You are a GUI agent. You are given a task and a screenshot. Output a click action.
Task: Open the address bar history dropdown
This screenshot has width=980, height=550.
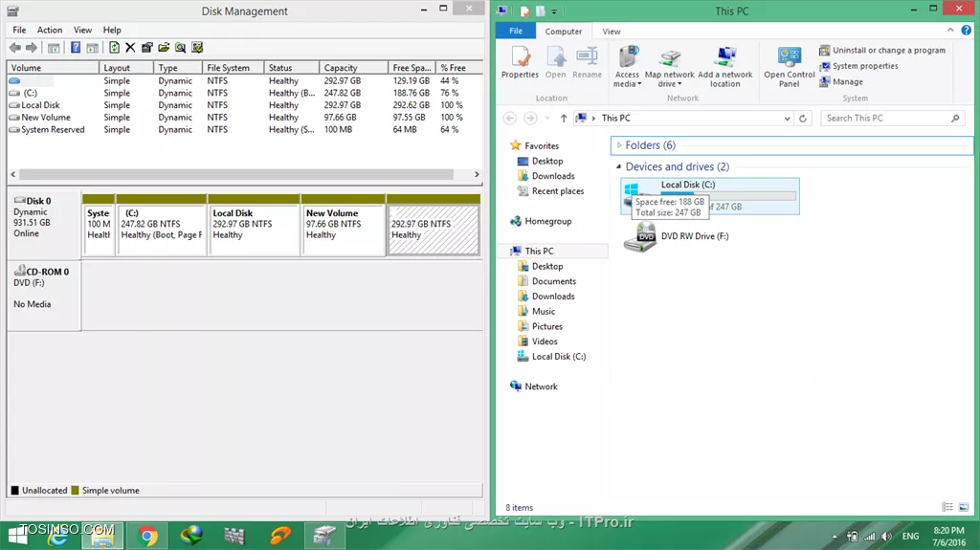[787, 118]
